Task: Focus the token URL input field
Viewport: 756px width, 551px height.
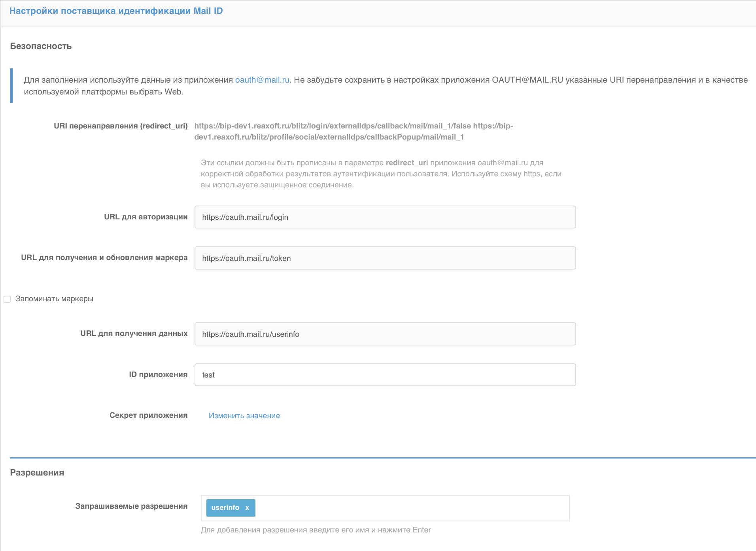Action: click(385, 258)
